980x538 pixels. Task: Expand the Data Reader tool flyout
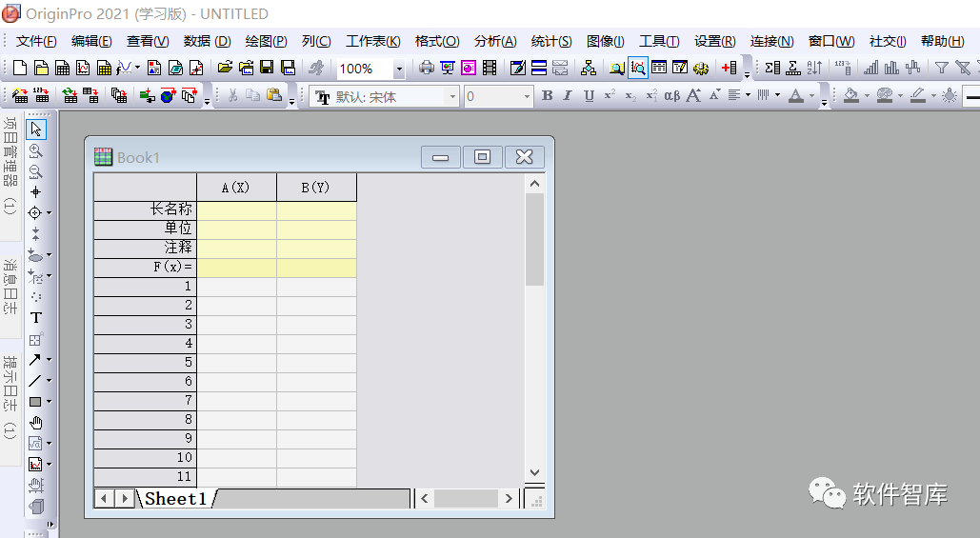pyautogui.click(x=49, y=213)
